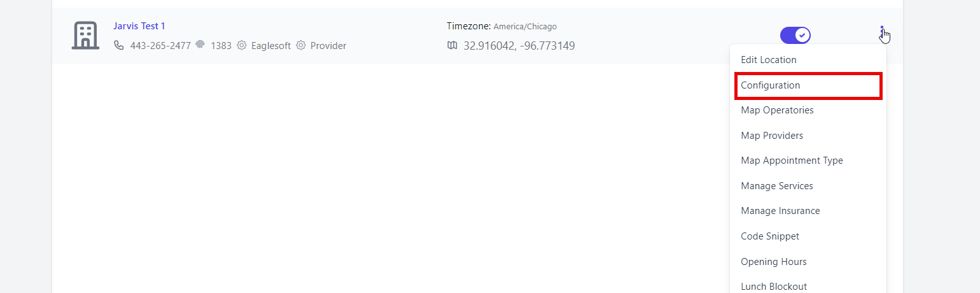Click the icon next to 1383
The height and width of the screenshot is (293, 980).
(200, 45)
